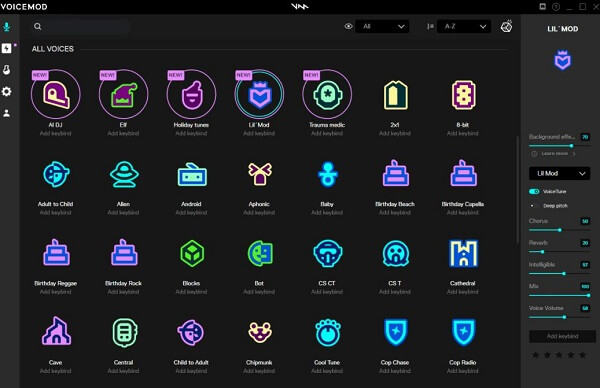The width and height of the screenshot is (600, 388).
Task: Add keybind under AI DJ voice
Action: coord(55,134)
